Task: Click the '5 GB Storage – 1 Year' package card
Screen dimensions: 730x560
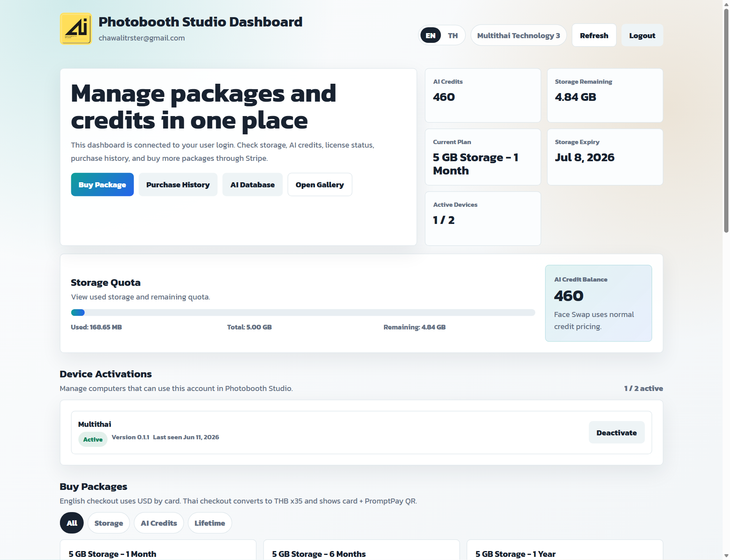Action: tap(565, 550)
